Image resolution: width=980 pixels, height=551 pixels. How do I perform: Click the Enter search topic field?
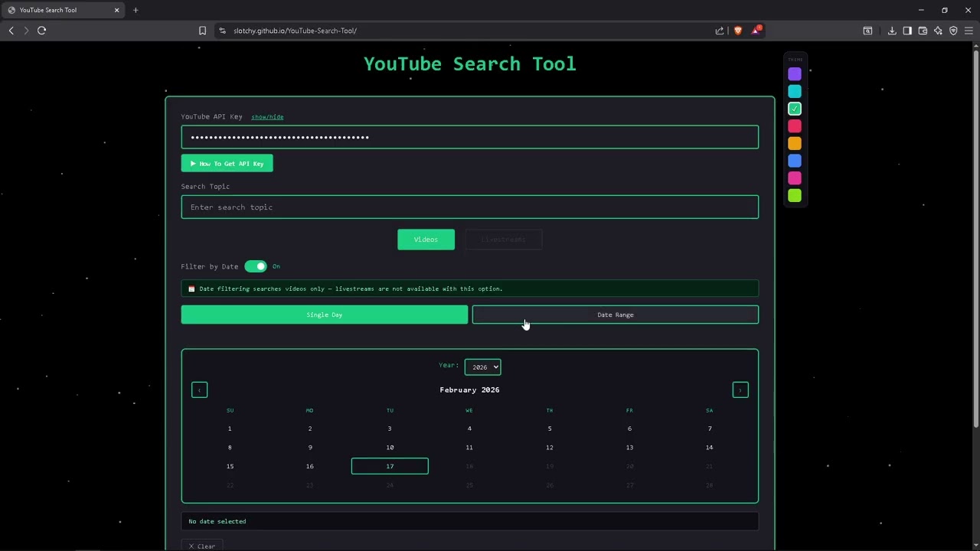point(470,207)
